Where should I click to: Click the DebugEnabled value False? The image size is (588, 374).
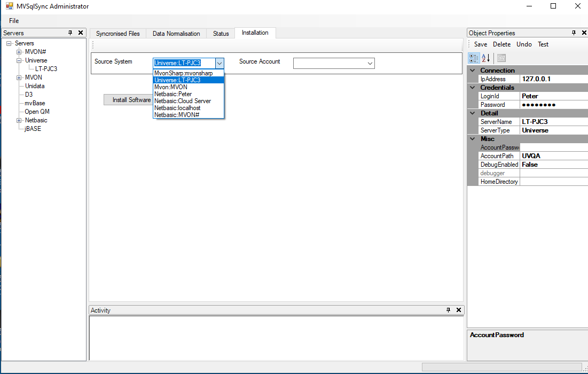click(554, 165)
